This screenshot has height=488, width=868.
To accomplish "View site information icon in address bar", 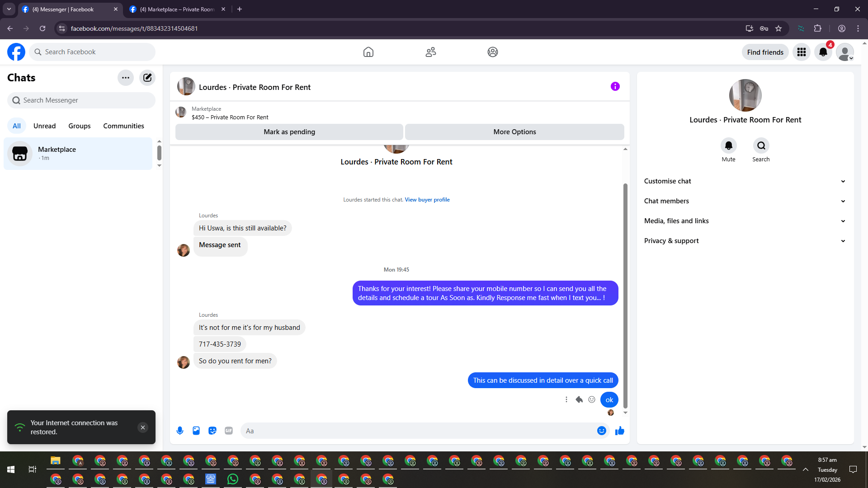I will click(62, 28).
